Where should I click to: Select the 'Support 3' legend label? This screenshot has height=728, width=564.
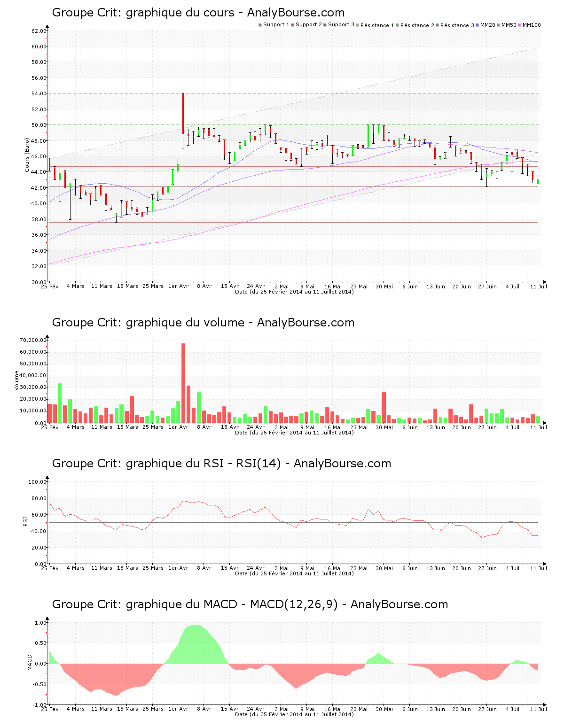coord(341,25)
